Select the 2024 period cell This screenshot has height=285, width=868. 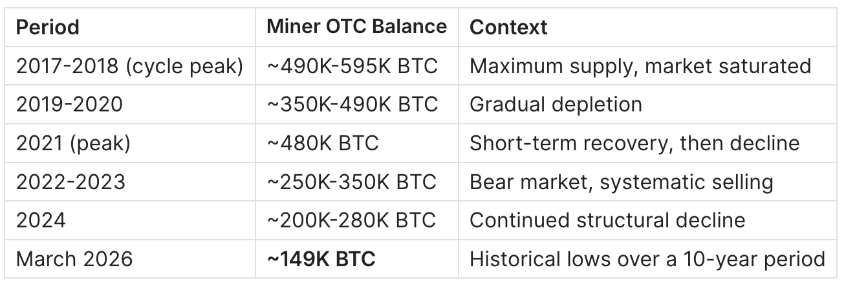click(x=41, y=221)
